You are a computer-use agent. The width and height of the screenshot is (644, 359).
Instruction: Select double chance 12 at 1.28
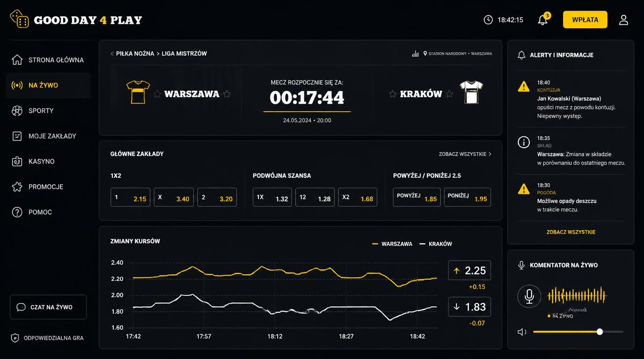[x=315, y=197]
